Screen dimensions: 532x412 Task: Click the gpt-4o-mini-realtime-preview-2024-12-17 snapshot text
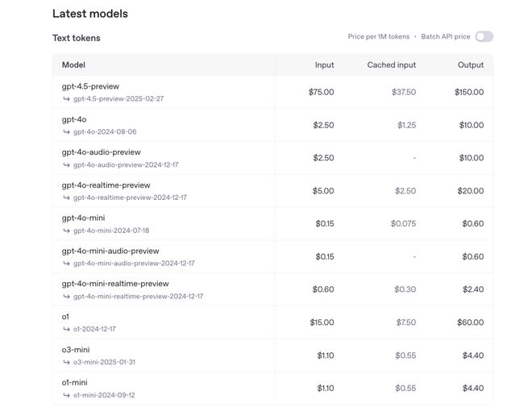click(138, 297)
